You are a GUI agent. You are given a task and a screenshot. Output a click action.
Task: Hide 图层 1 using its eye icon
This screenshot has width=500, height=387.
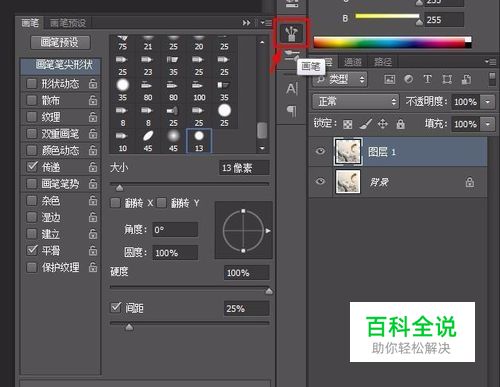[320, 152]
